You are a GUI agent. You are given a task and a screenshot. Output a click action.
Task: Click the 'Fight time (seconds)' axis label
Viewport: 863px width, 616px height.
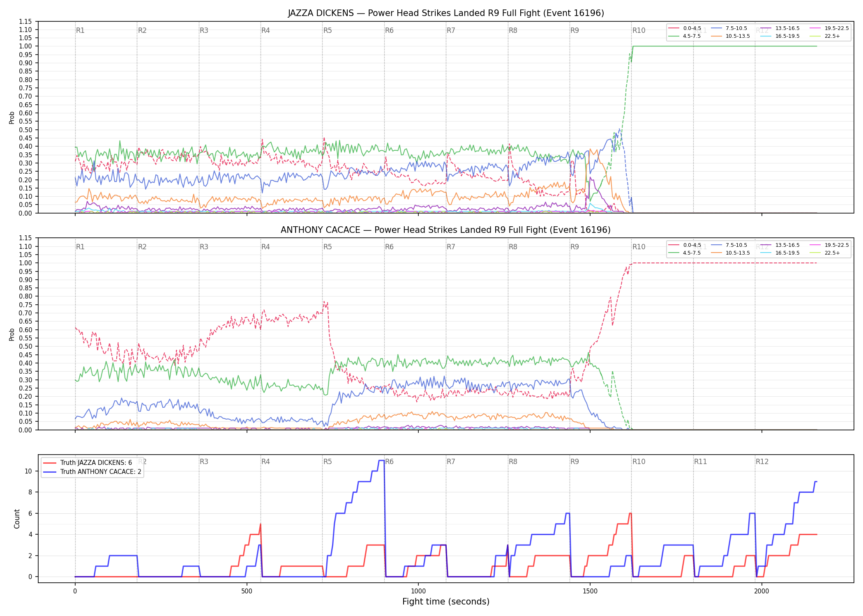(x=446, y=602)
